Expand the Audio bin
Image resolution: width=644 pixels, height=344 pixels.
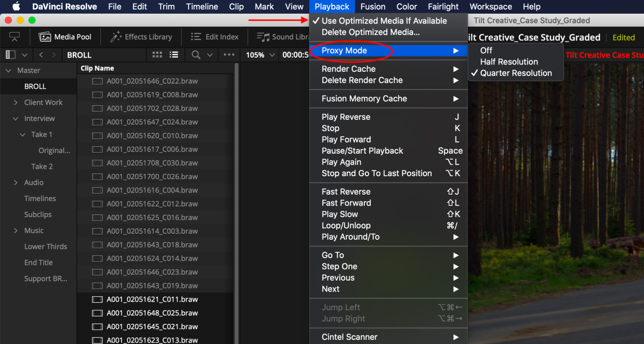[x=16, y=183]
